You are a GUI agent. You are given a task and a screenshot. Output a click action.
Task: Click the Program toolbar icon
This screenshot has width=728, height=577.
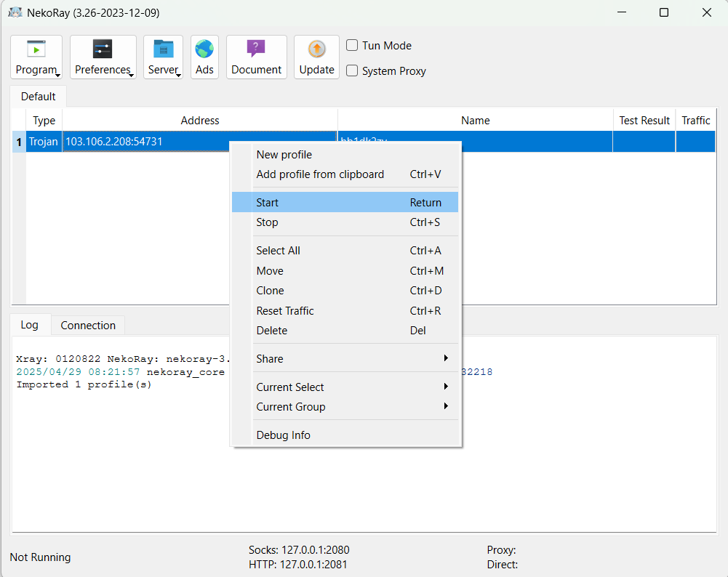(36, 49)
